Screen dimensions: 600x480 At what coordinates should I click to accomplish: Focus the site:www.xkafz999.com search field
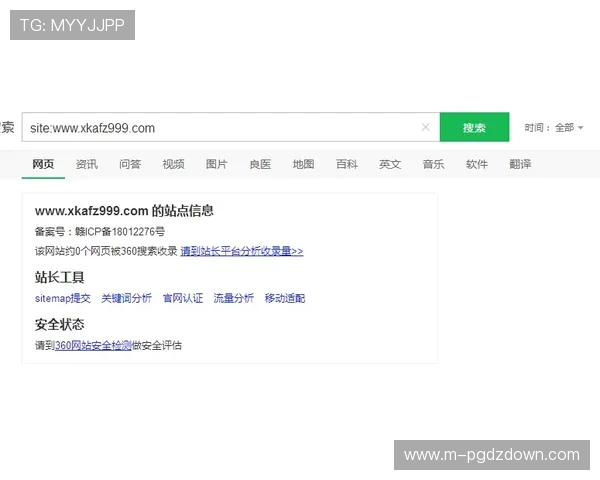tap(231, 127)
